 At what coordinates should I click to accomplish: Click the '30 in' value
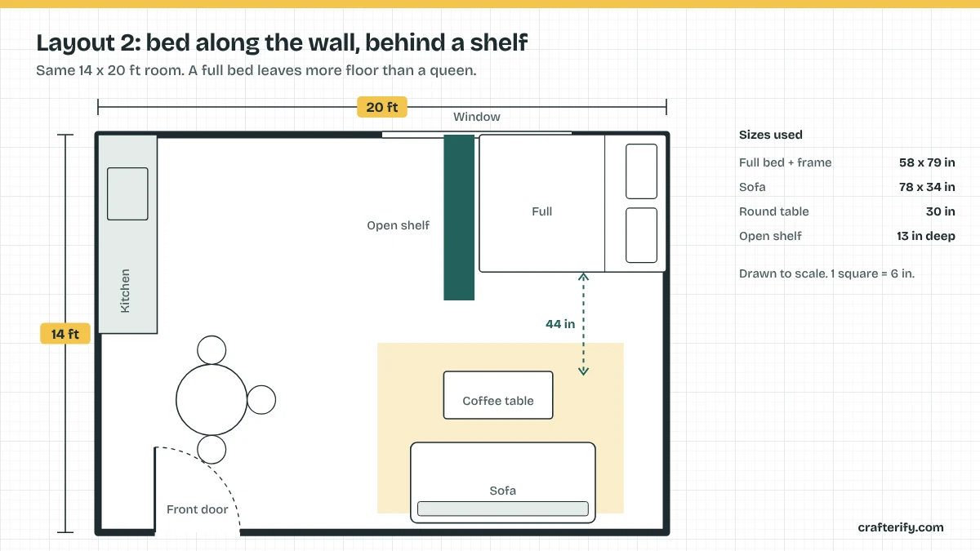pyautogui.click(x=939, y=211)
